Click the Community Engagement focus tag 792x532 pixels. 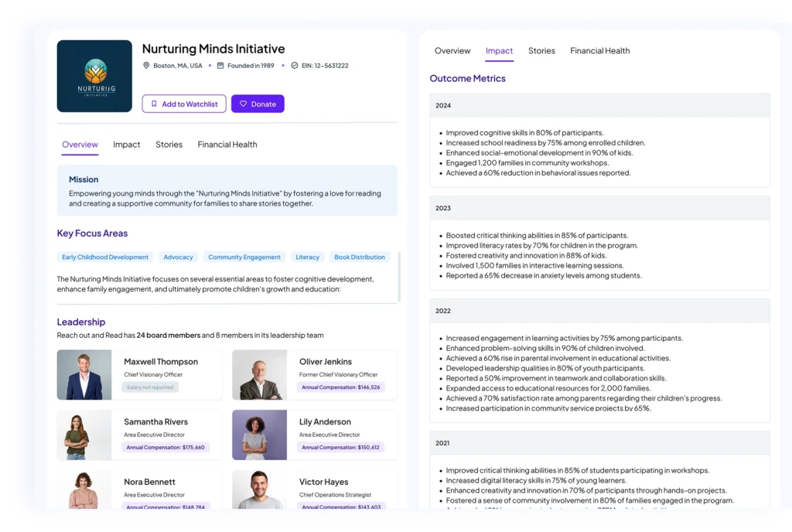[x=244, y=257]
